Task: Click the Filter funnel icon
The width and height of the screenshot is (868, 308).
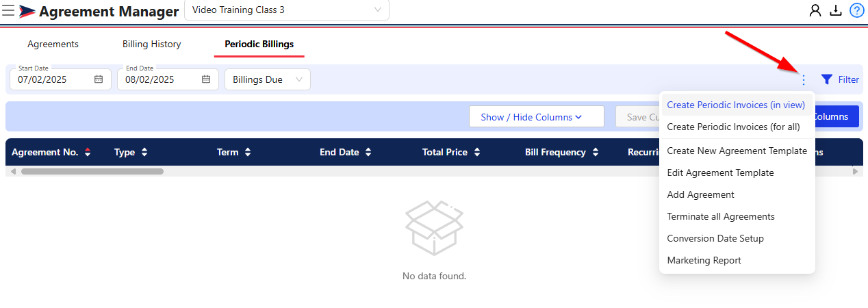Action: click(x=827, y=79)
